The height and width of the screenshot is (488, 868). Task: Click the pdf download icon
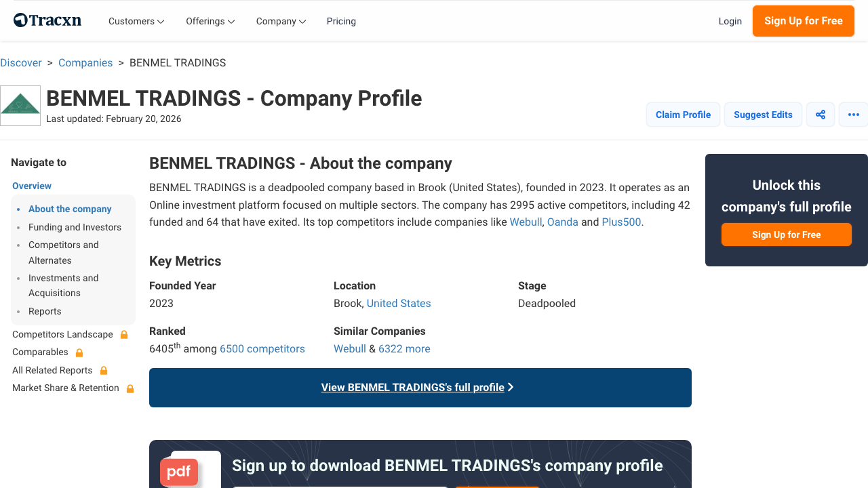pyautogui.click(x=178, y=472)
